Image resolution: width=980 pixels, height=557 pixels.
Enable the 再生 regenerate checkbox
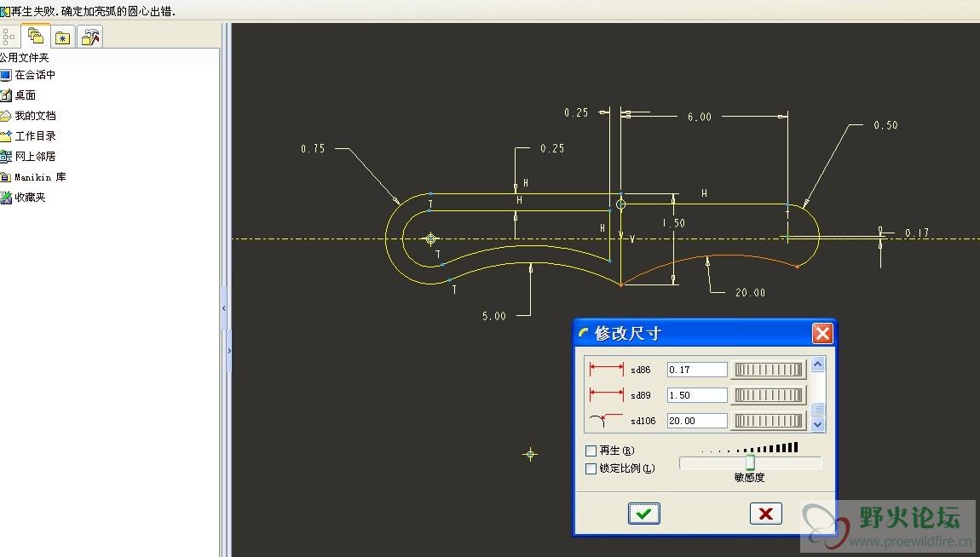[591, 451]
